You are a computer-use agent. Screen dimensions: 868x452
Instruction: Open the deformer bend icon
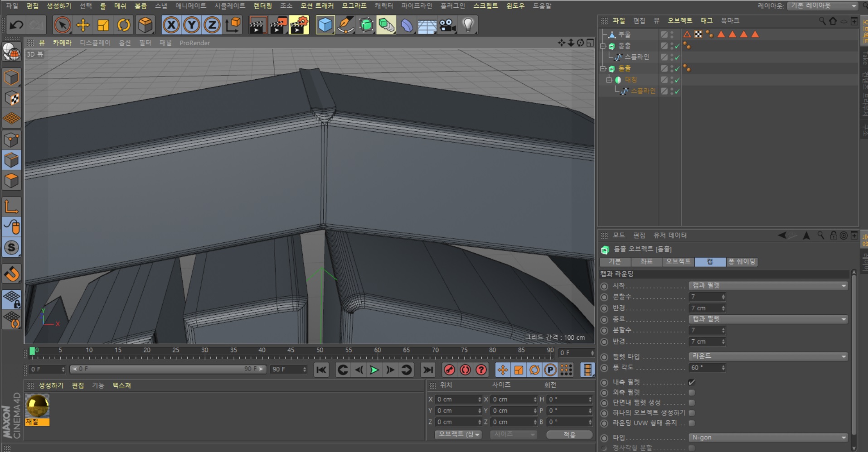click(407, 25)
